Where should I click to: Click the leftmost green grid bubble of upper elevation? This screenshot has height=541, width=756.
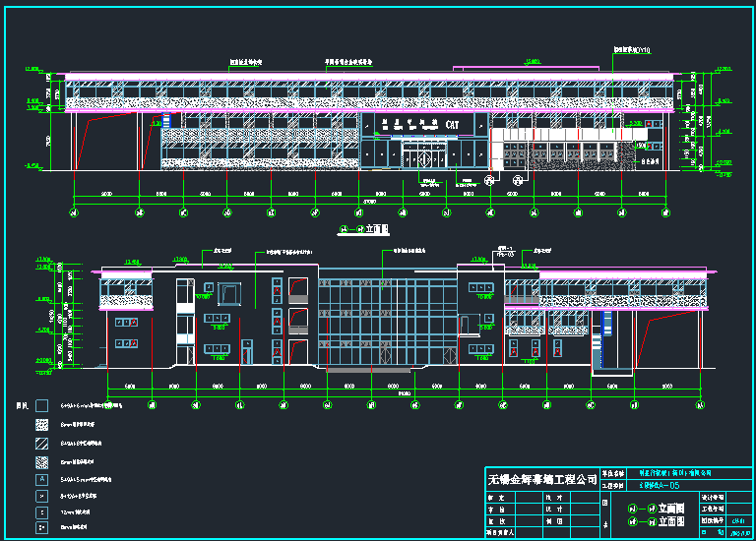coord(73,211)
